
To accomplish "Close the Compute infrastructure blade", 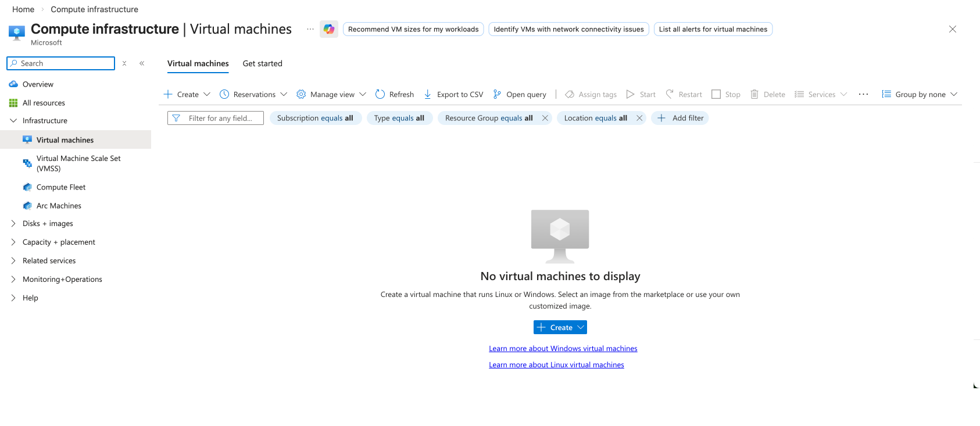I will [953, 29].
